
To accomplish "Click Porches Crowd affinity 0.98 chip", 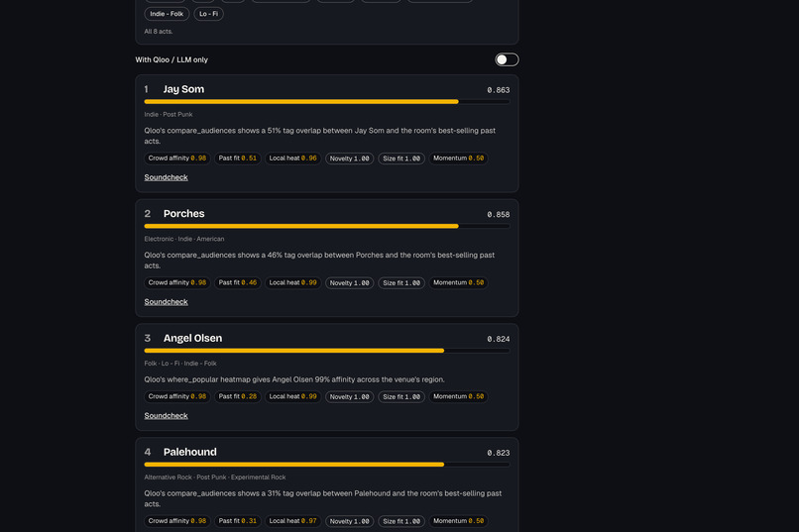I will coord(176,282).
